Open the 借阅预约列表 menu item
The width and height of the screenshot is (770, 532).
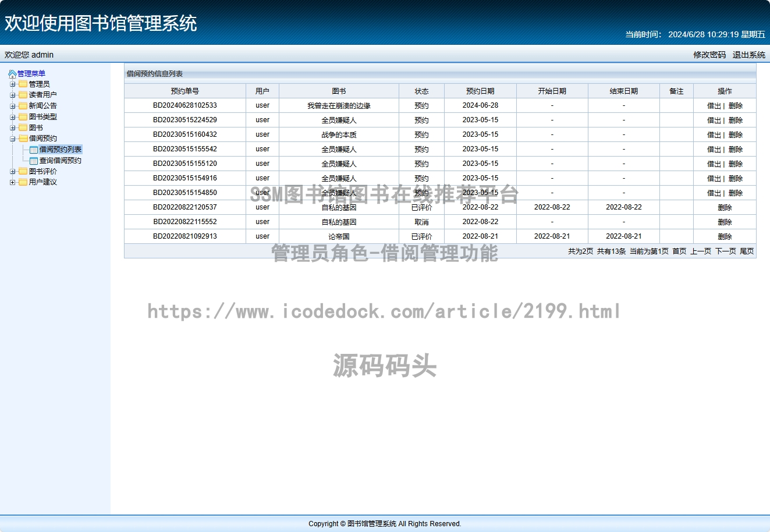coord(61,150)
